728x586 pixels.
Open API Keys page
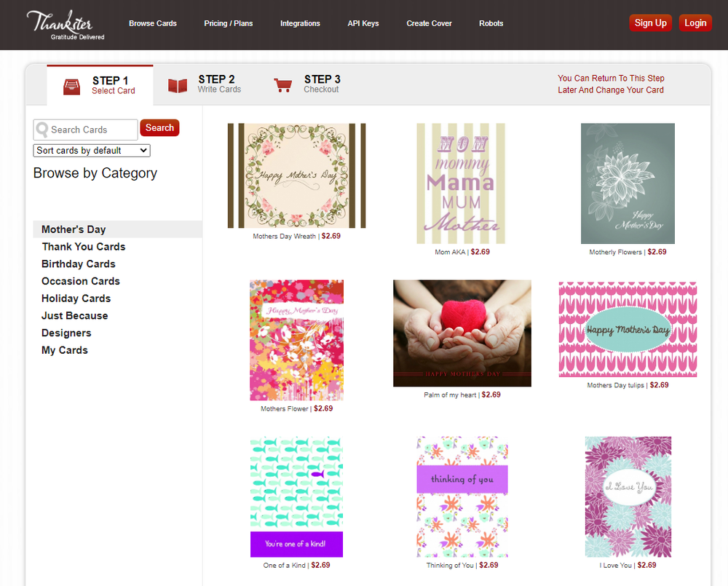(x=363, y=23)
